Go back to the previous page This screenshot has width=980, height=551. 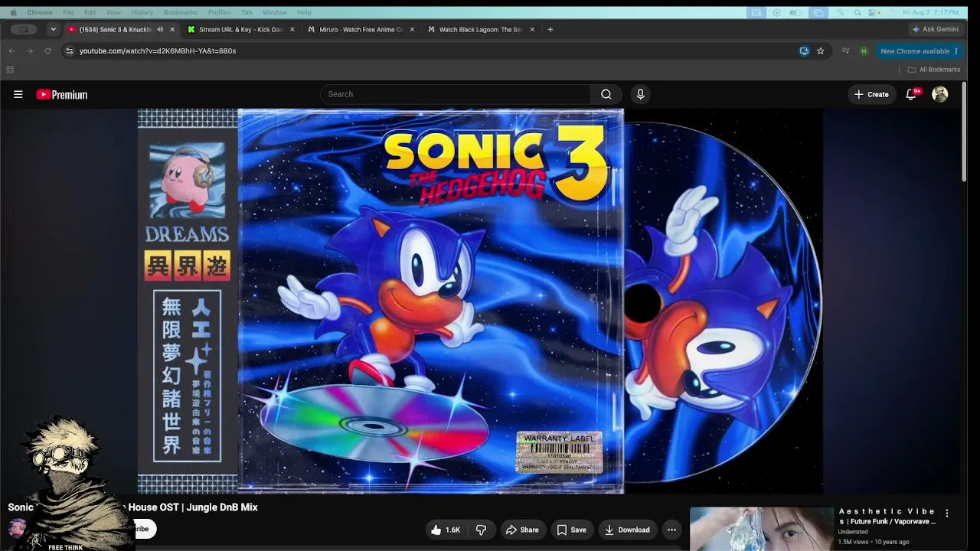(x=11, y=51)
